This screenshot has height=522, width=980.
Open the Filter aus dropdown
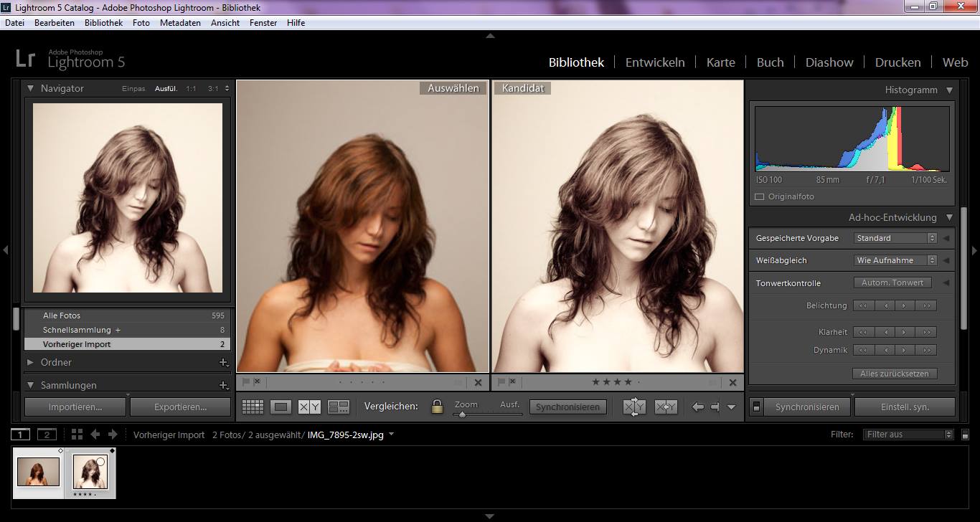pyautogui.click(x=909, y=435)
